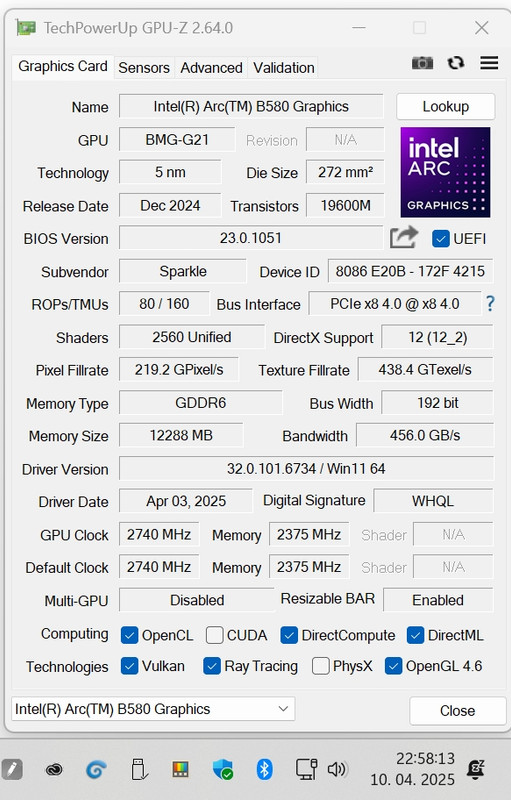Click the taskbar clock and date
Image resolution: width=511 pixels, height=800 pixels.
(413, 769)
